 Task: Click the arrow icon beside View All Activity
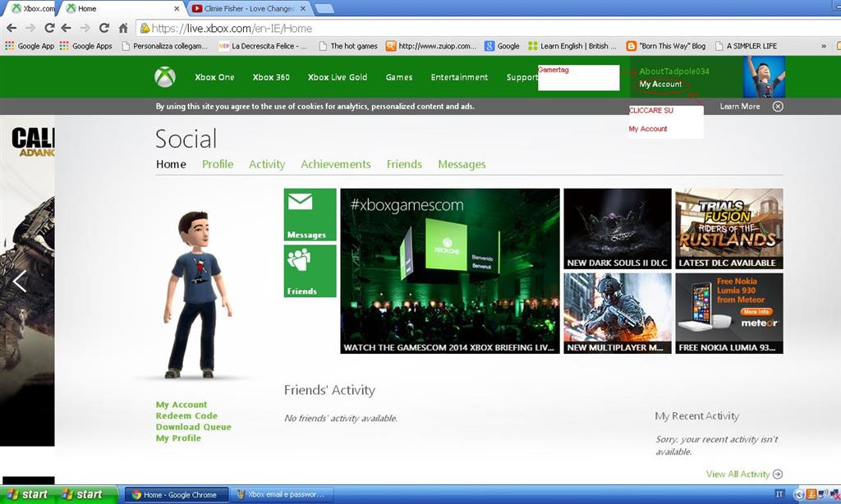pos(778,474)
